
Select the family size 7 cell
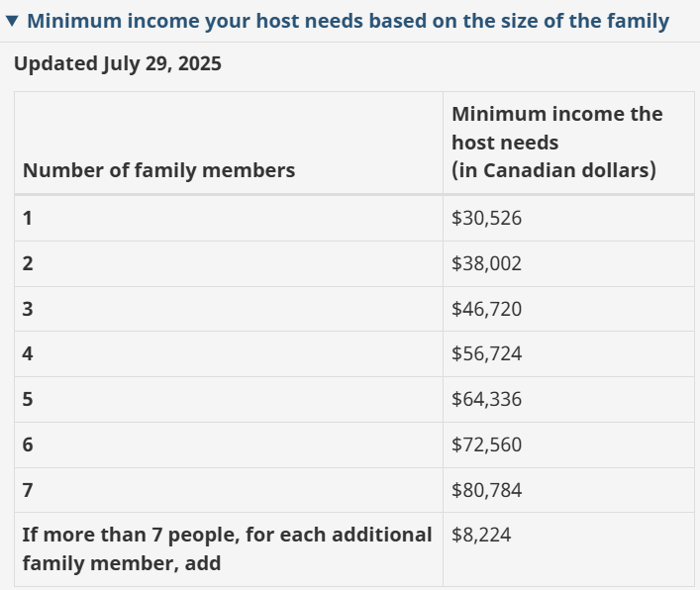pyautogui.click(x=28, y=490)
